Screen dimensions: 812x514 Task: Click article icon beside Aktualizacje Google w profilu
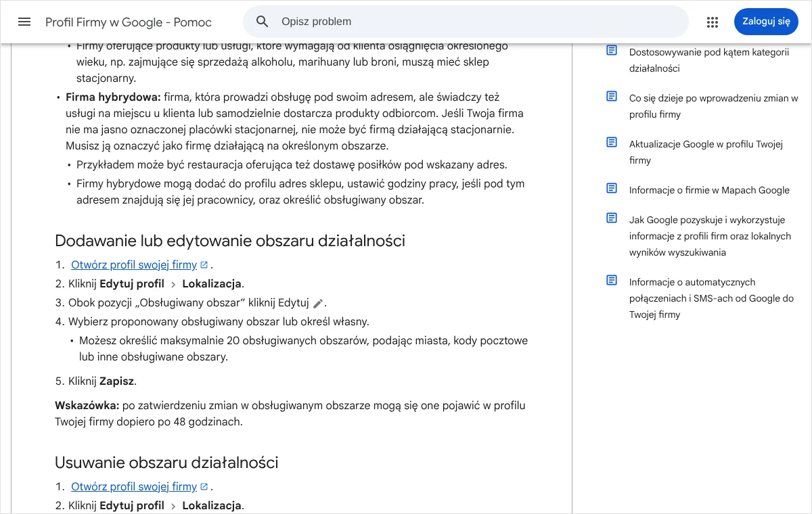(x=612, y=142)
